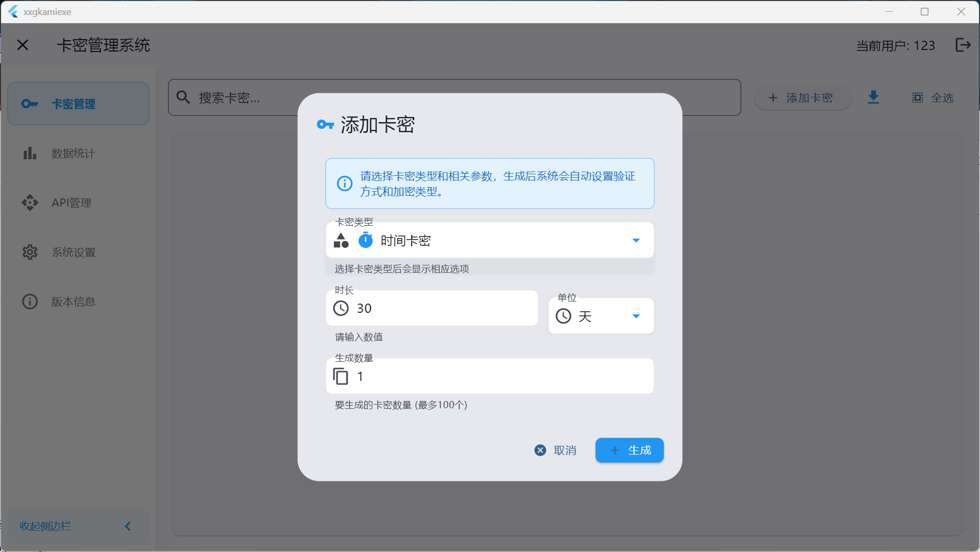The height and width of the screenshot is (552, 980).
Task: Close the menu with the X icon
Action: tap(23, 45)
